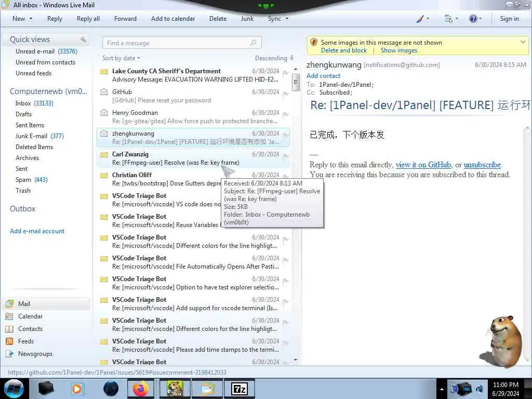Click the envelope icon for Christian Oliff message
Screen dimensions: 532x399
tap(104, 176)
